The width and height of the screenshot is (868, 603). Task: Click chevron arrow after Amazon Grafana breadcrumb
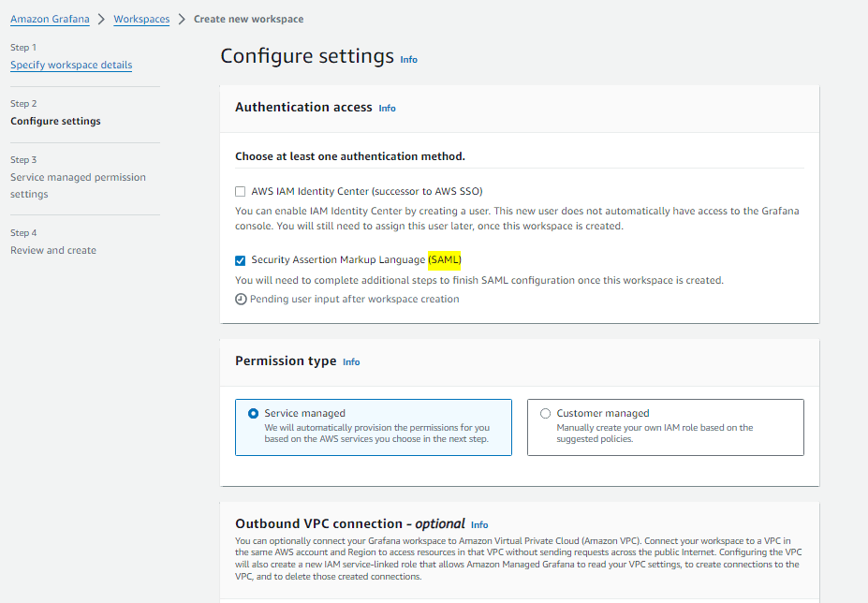pos(101,20)
